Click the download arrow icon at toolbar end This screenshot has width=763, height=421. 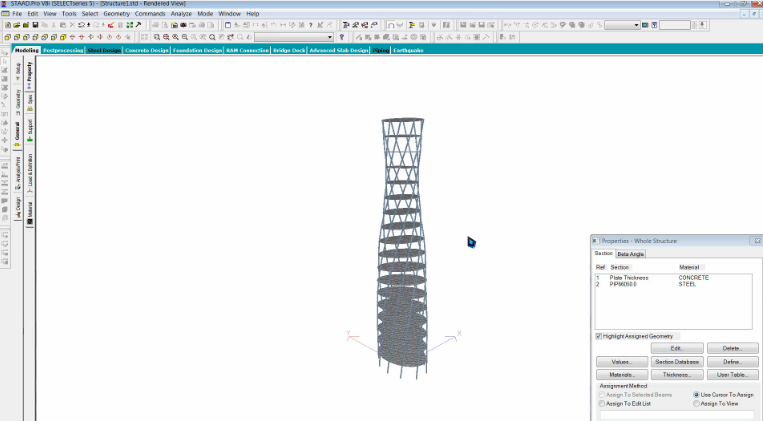(x=702, y=25)
